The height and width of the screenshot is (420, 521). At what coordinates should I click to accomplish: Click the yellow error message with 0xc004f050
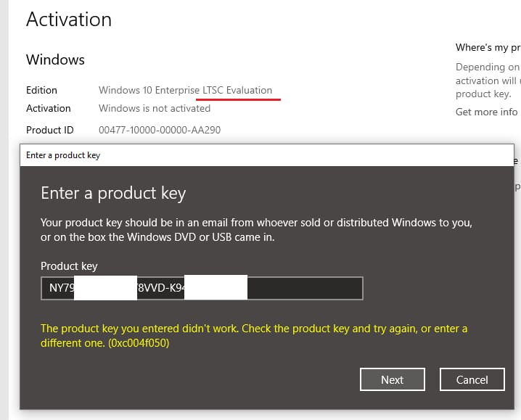click(254, 336)
